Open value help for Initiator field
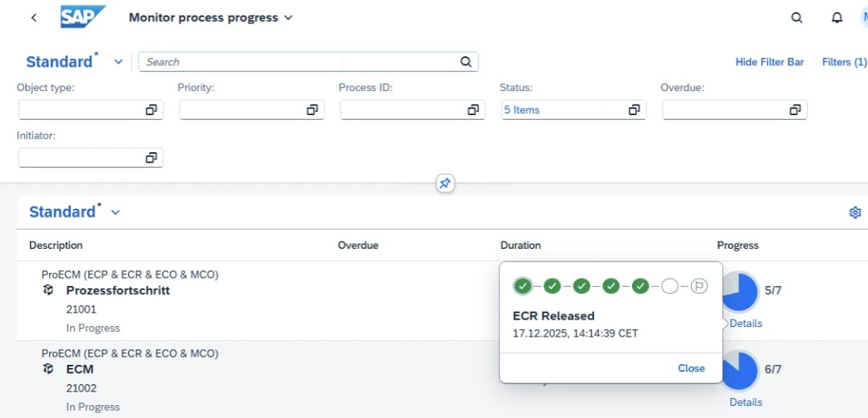Viewport: 868px width, 418px height. point(151,159)
